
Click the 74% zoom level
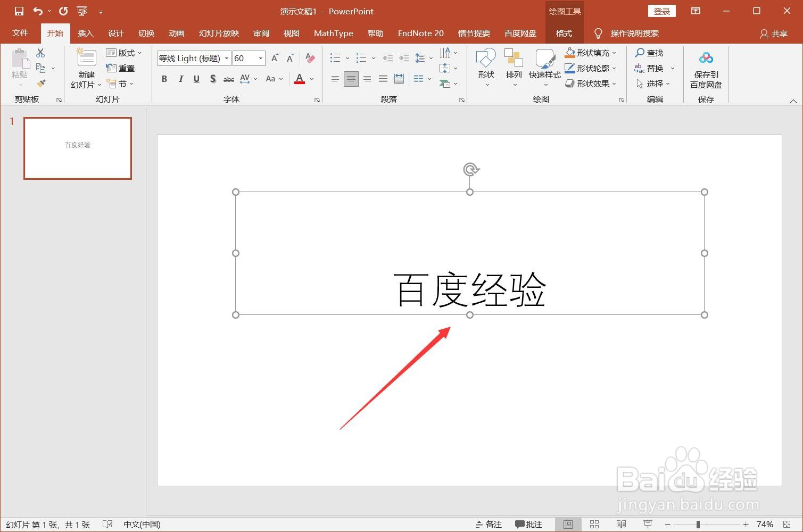tap(765, 525)
